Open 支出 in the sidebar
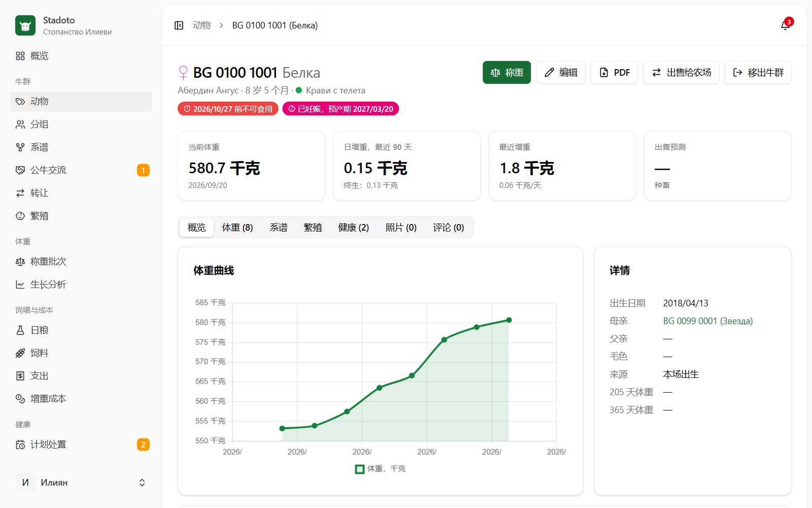Viewport: 812px width, 508px height. 81,376
